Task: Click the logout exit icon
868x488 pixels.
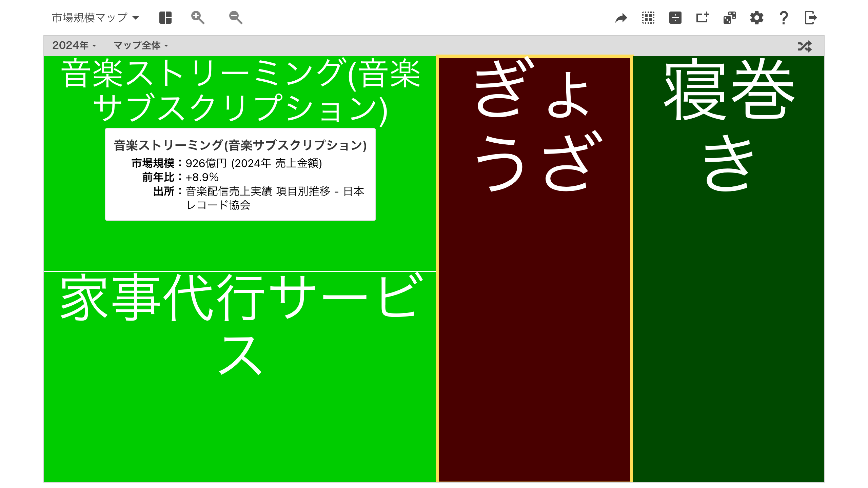Action: pos(811,18)
